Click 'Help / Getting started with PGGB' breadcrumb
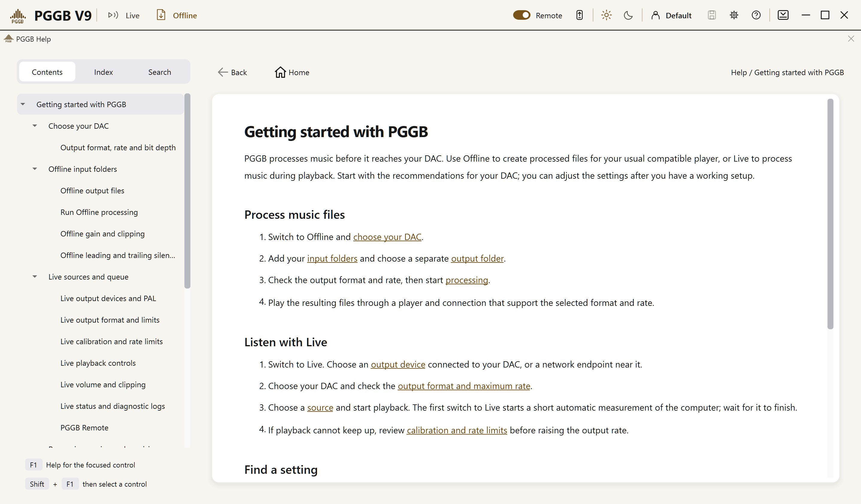This screenshot has width=861, height=504. [787, 72]
